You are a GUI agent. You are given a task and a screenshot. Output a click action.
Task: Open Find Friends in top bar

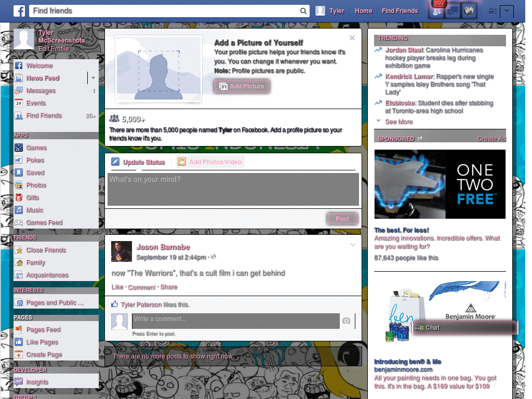(x=400, y=11)
